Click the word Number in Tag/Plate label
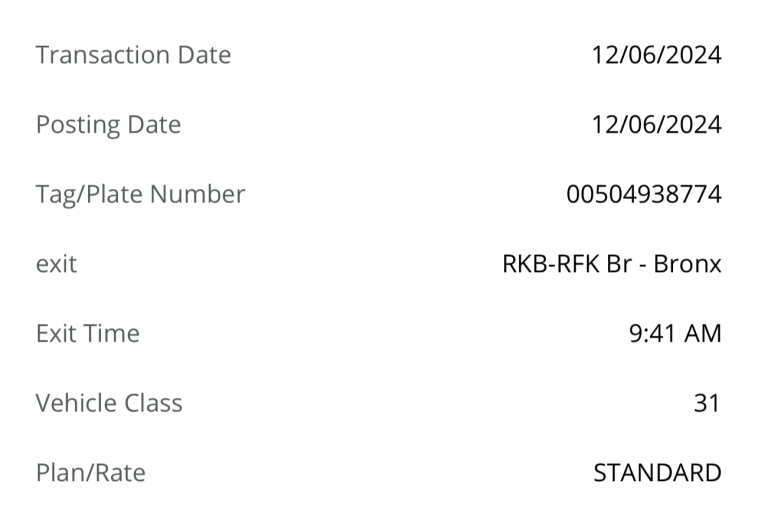The image size is (758, 520). click(197, 194)
